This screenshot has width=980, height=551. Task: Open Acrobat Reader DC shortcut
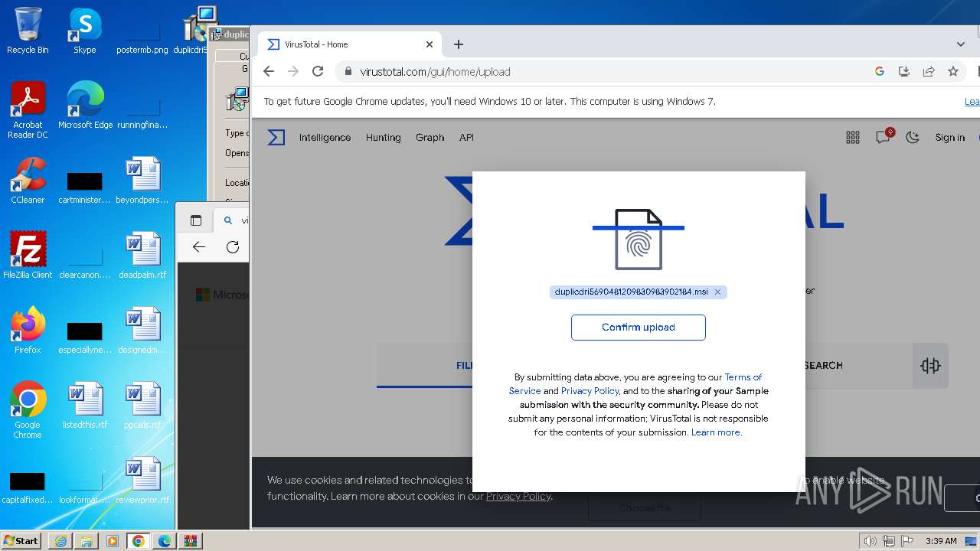[28, 110]
